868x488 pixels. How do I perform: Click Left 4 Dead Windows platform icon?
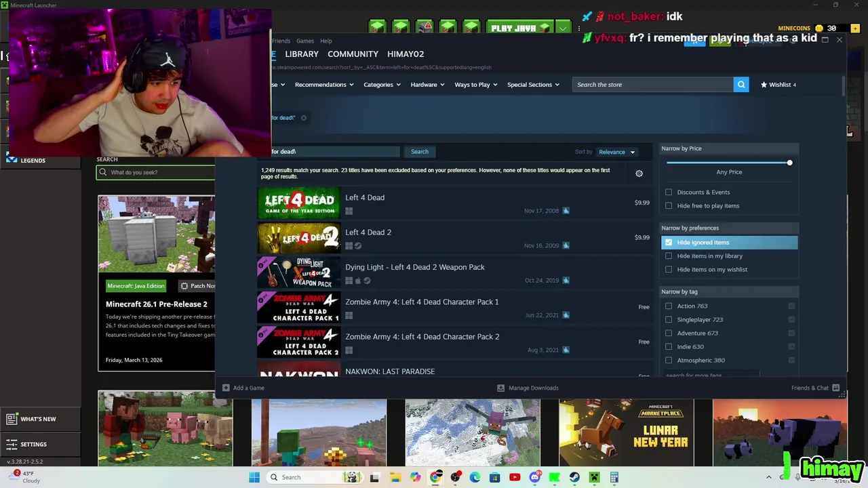(349, 211)
